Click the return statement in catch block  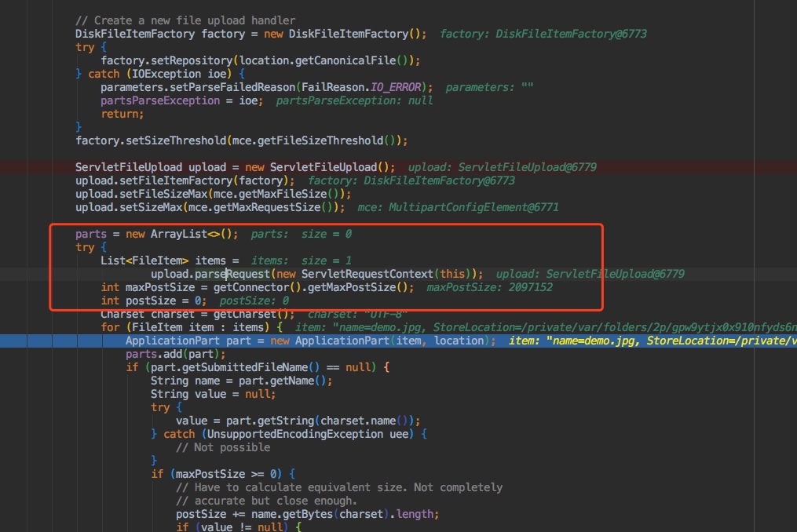[122, 114]
